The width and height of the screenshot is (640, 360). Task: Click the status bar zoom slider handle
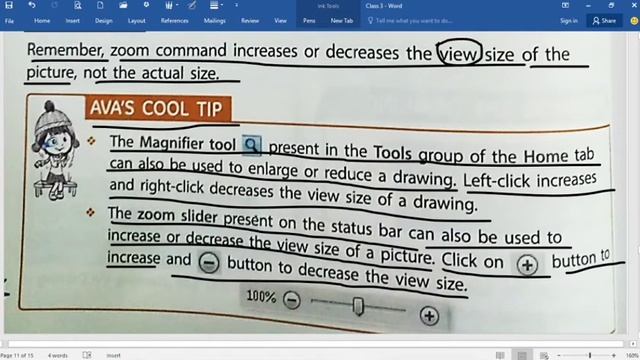590,356
